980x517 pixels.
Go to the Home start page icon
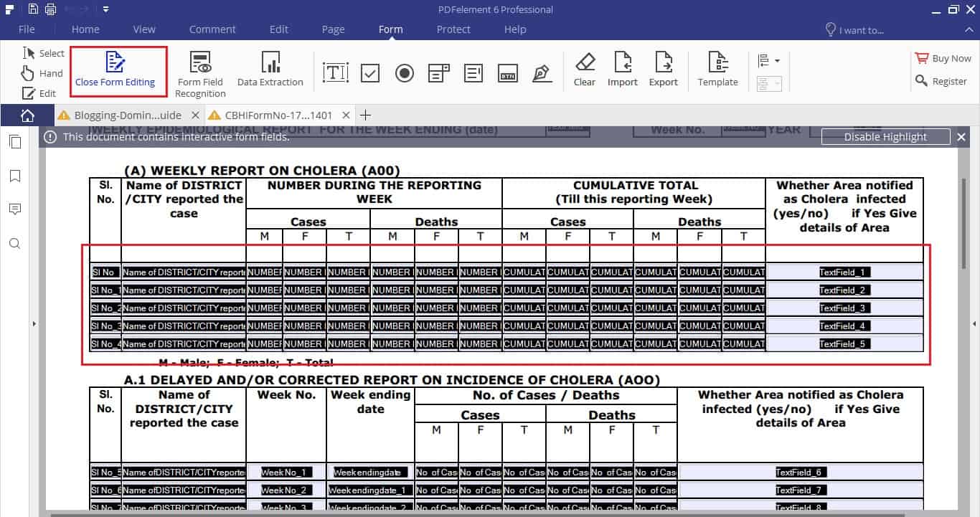[x=27, y=115]
